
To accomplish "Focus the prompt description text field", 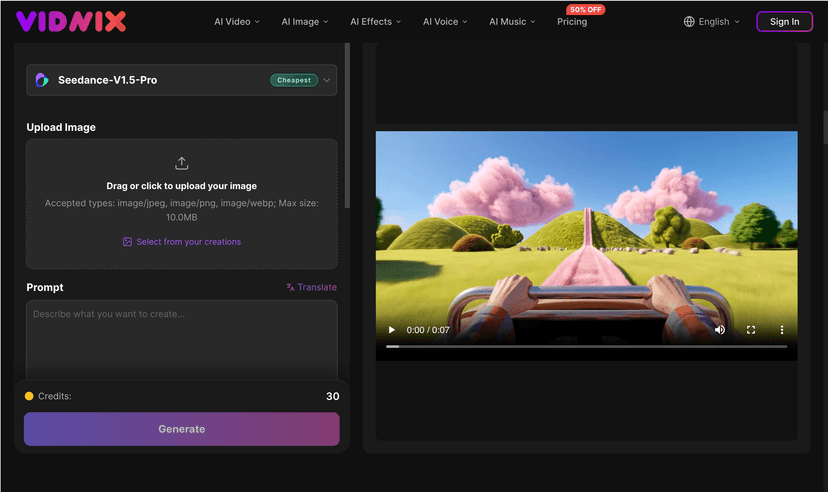I will click(x=182, y=340).
